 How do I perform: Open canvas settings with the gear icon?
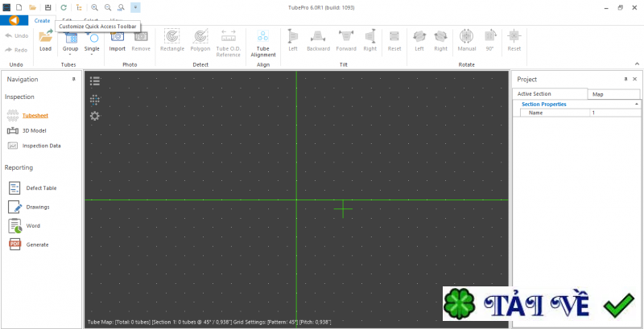(x=95, y=116)
